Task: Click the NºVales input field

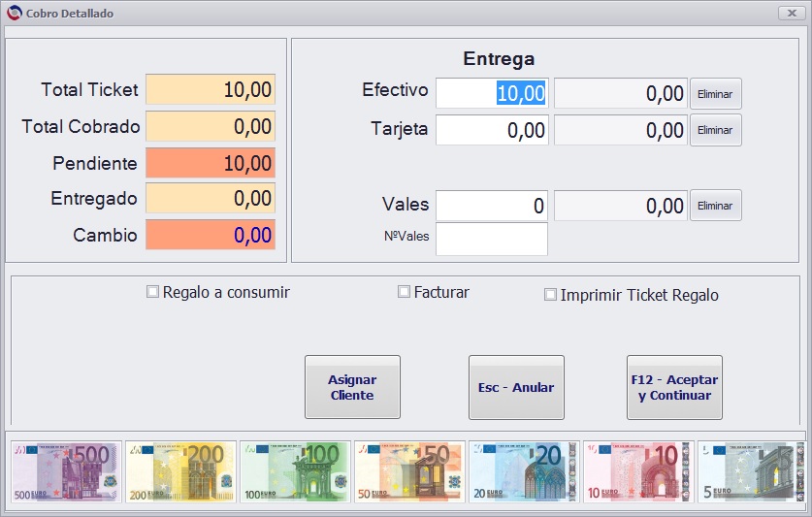Action: pos(492,239)
